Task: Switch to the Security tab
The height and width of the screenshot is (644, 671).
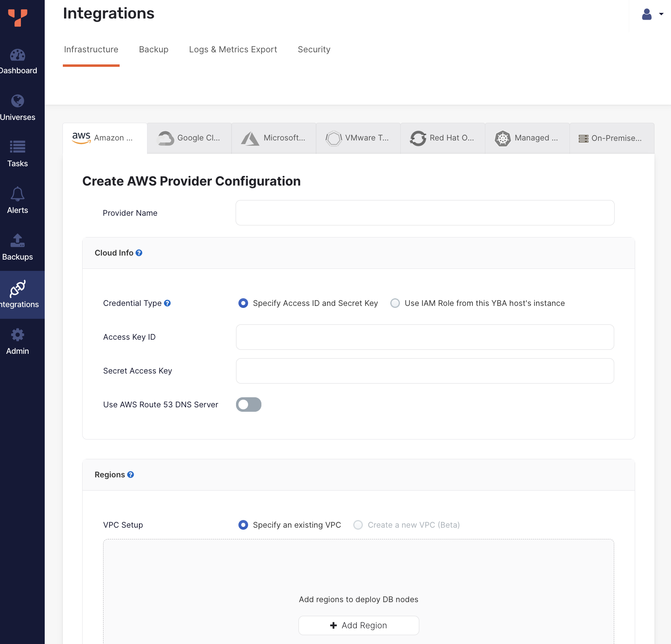Action: (x=314, y=49)
